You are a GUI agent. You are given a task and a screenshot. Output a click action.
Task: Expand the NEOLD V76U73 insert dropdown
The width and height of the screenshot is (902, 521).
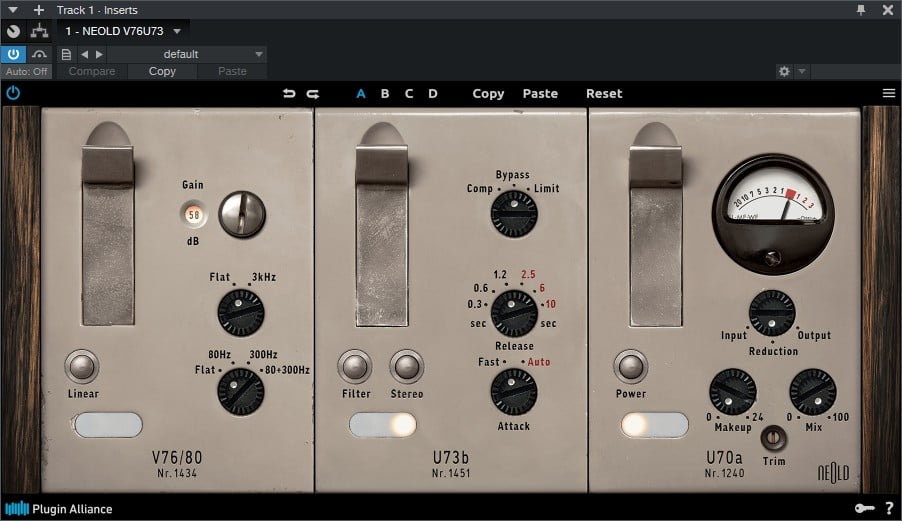tap(177, 31)
